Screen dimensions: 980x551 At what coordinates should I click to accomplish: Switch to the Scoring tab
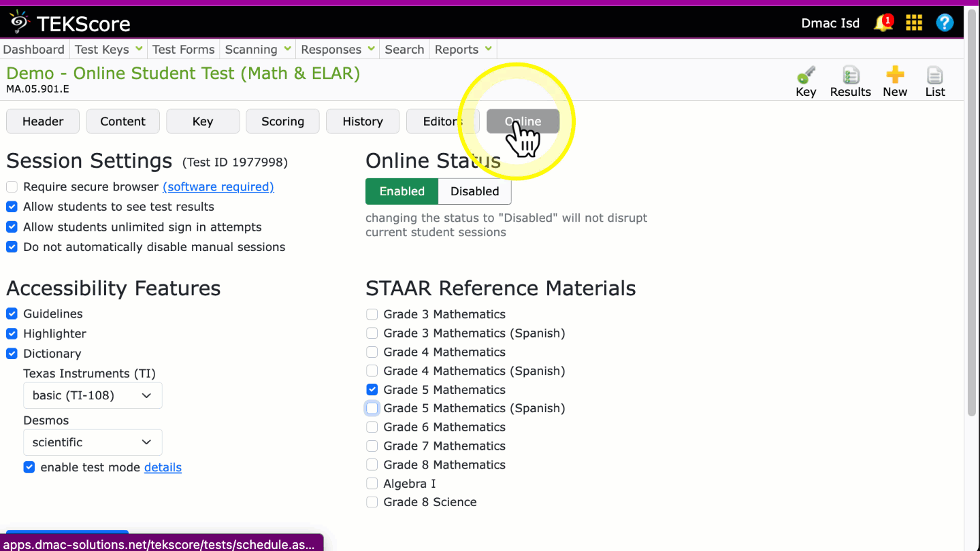(282, 121)
